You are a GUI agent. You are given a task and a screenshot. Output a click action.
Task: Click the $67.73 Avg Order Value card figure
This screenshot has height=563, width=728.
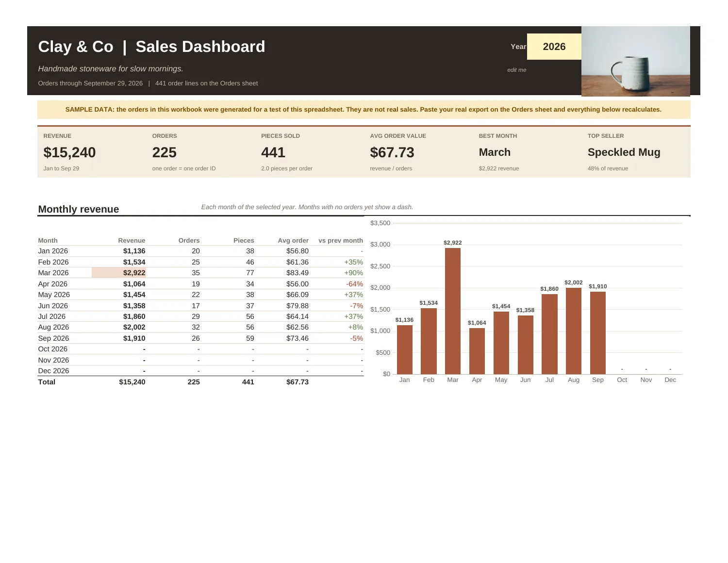coord(392,152)
